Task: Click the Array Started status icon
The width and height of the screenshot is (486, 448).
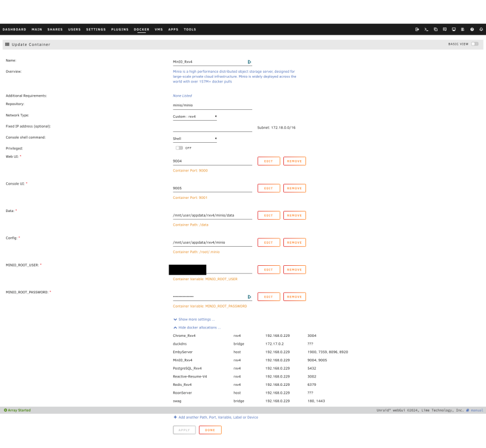Action: pos(5,410)
